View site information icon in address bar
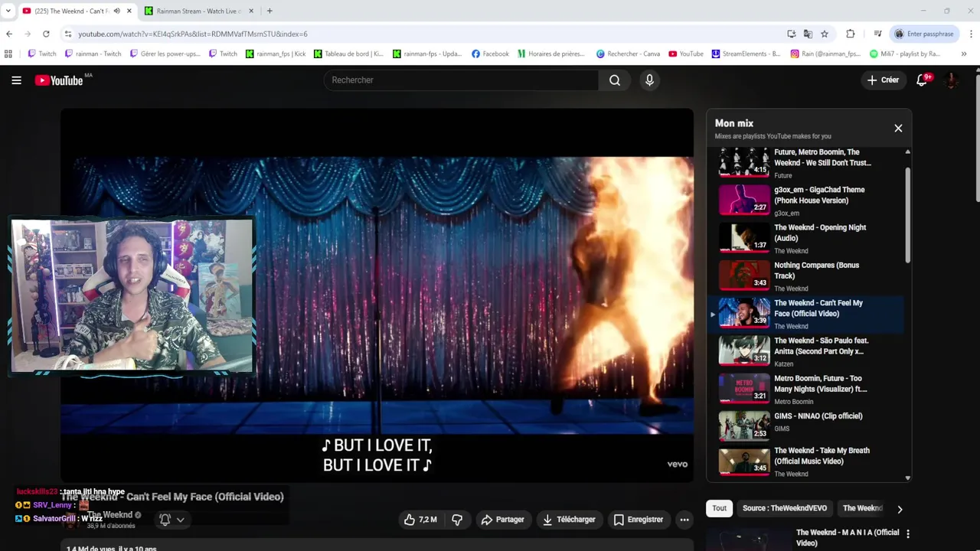Screen dimensions: 980x551 68,34
